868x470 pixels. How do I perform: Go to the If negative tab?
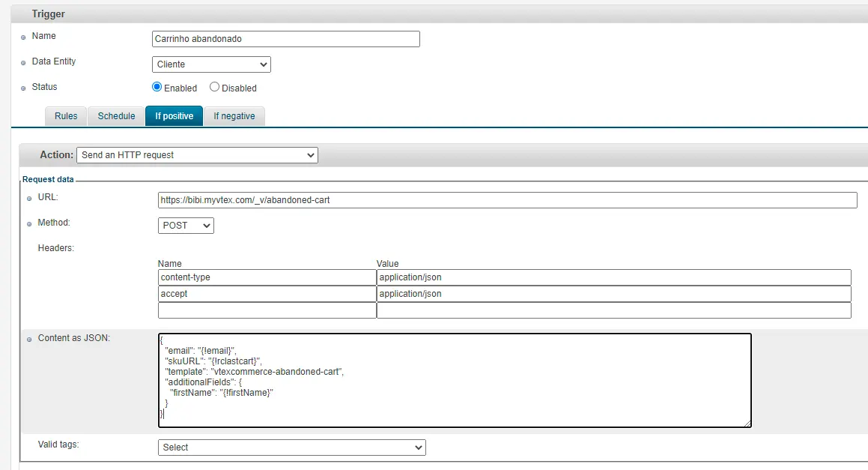(x=234, y=116)
